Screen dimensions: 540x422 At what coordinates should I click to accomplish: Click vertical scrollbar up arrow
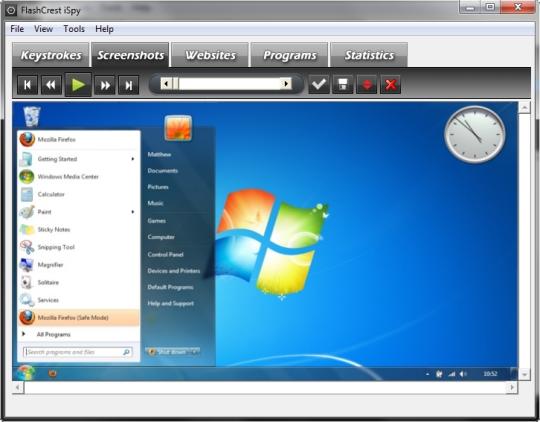pos(524,107)
